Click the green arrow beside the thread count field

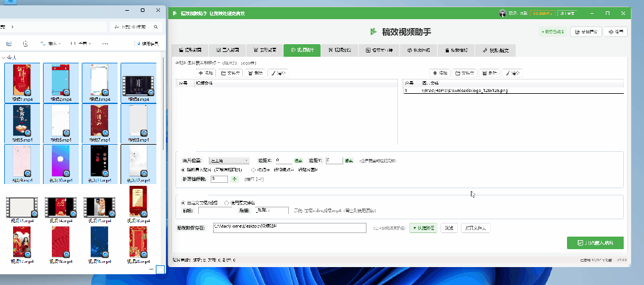[235, 178]
